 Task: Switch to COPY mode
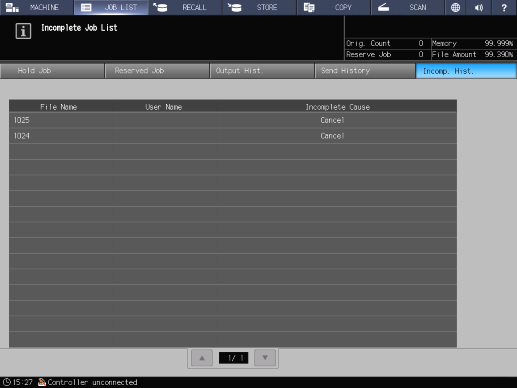click(334, 7)
